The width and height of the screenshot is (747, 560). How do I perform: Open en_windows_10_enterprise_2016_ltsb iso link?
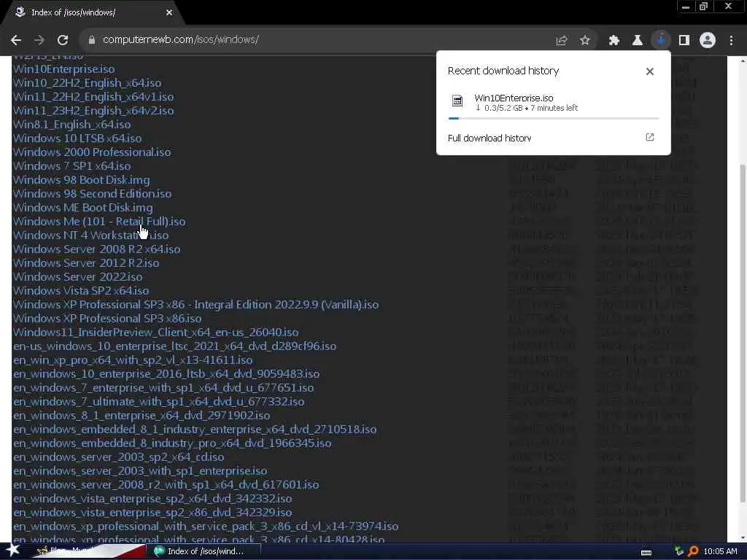coord(166,373)
